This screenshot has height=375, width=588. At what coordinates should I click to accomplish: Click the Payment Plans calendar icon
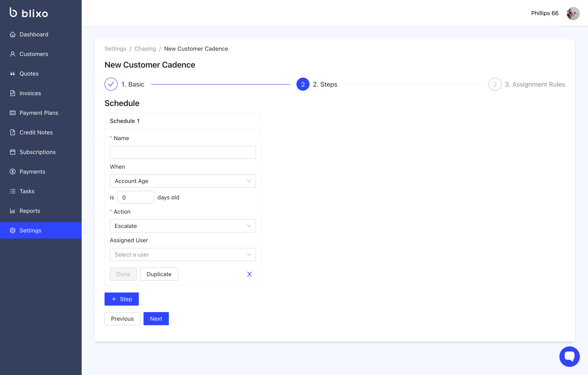13,113
